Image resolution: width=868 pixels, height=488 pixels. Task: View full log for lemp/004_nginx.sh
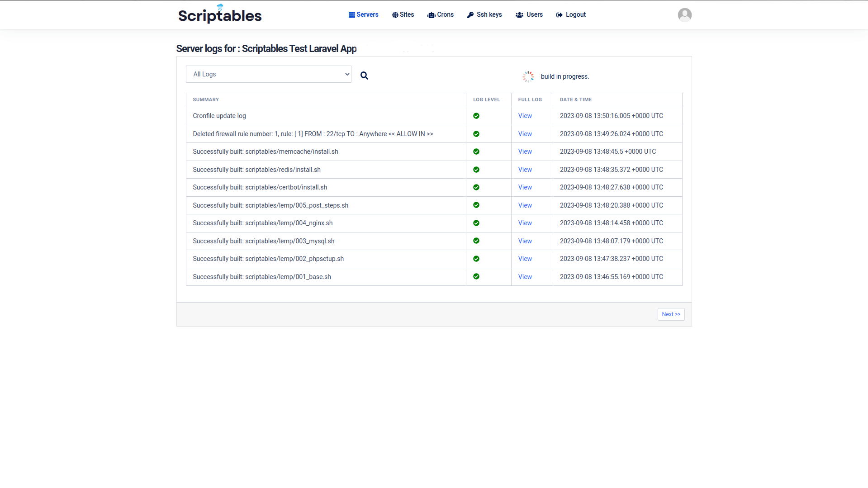pyautogui.click(x=525, y=223)
